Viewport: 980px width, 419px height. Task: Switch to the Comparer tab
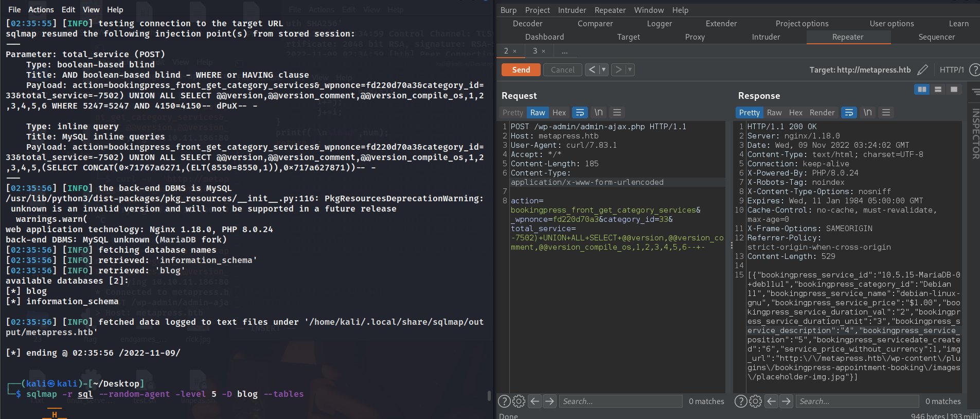click(x=595, y=24)
